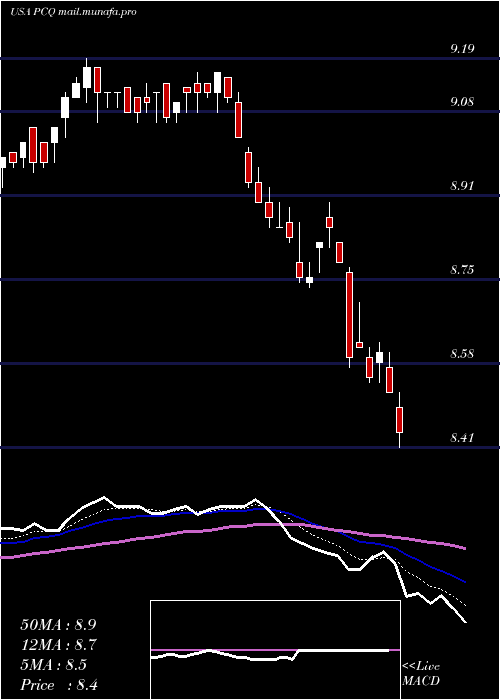Viewport: 500px width, 700px height.
Task: Select the 9.08 price level label
Action: pyautogui.click(x=462, y=102)
